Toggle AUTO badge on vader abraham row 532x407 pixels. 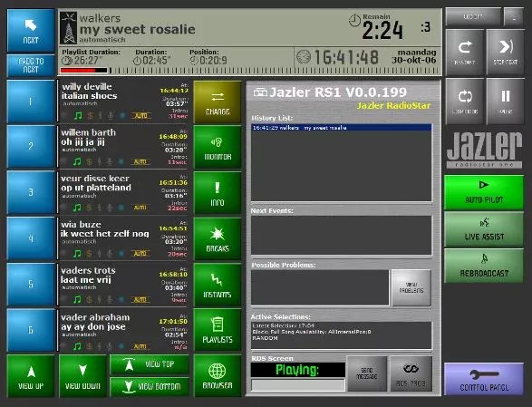[140, 346]
